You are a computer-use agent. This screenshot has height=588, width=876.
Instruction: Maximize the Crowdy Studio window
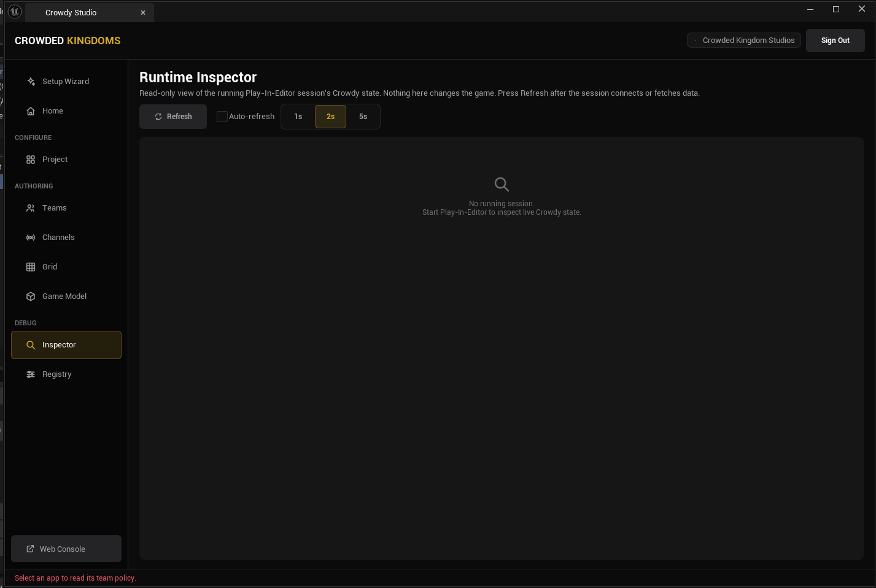pos(836,9)
